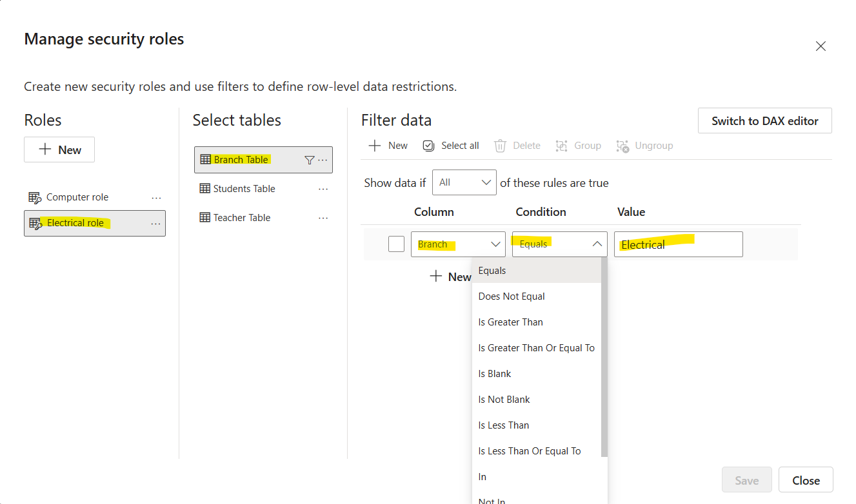Open more options for Students Table

point(323,188)
